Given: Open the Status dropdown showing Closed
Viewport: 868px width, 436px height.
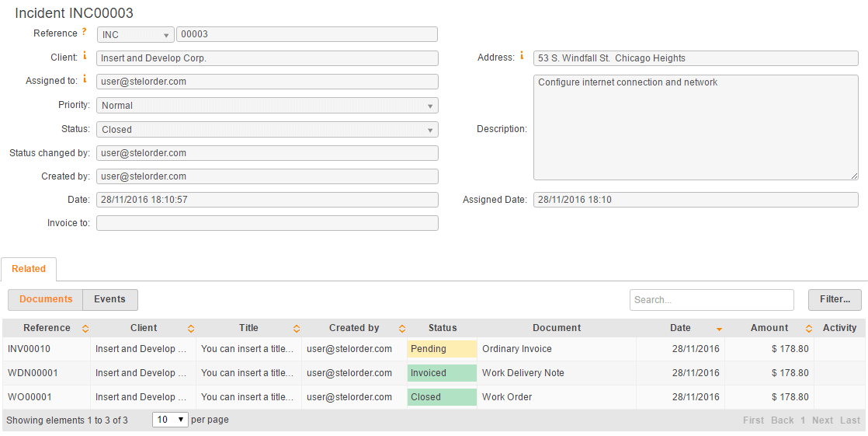Looking at the screenshot, I should [267, 130].
